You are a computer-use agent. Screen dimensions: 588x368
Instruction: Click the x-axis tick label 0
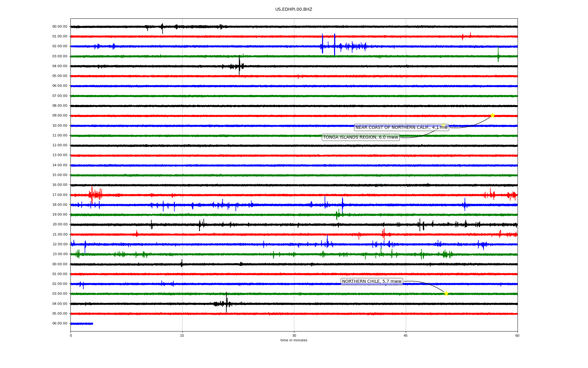(71, 335)
